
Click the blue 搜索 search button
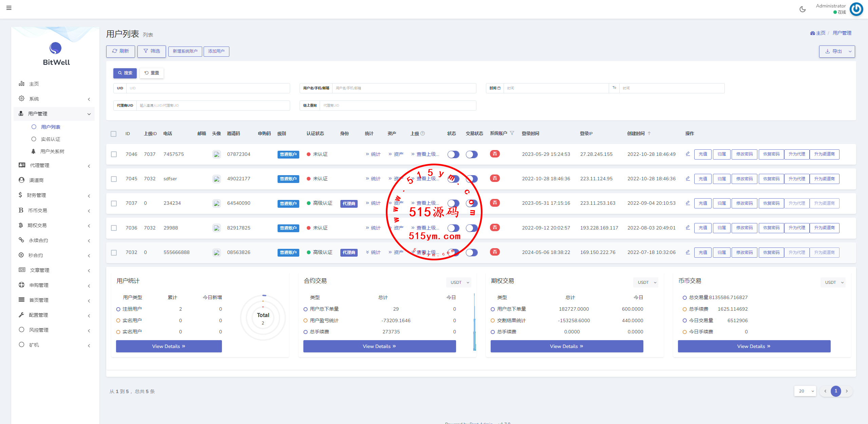coord(125,73)
